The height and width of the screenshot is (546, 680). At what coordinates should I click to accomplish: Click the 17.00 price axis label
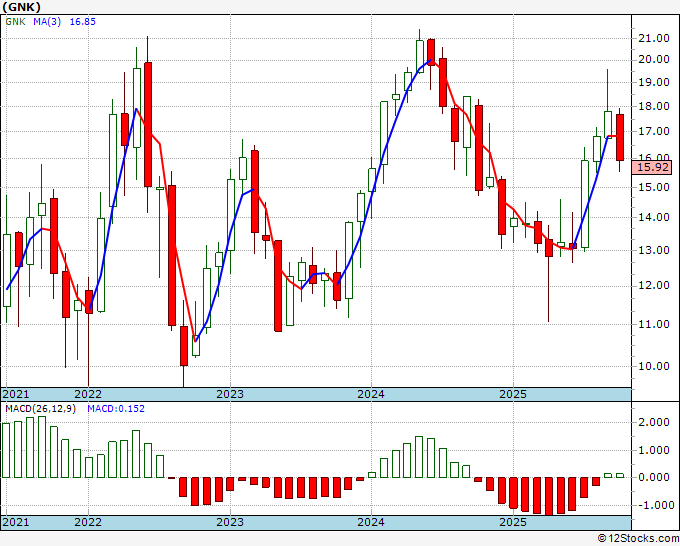(654, 131)
